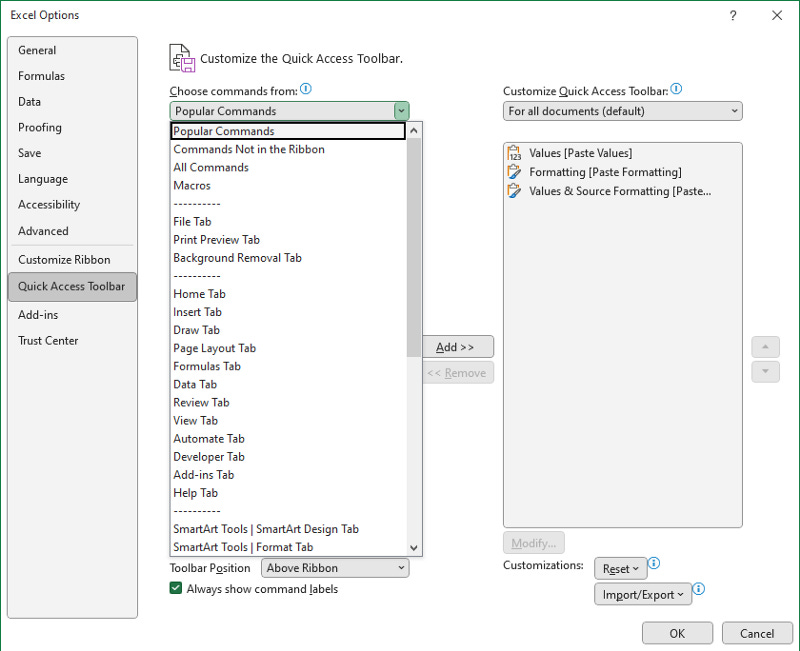Image resolution: width=800 pixels, height=651 pixels.
Task: Click info icon beside Choose commands from
Action: (x=306, y=89)
